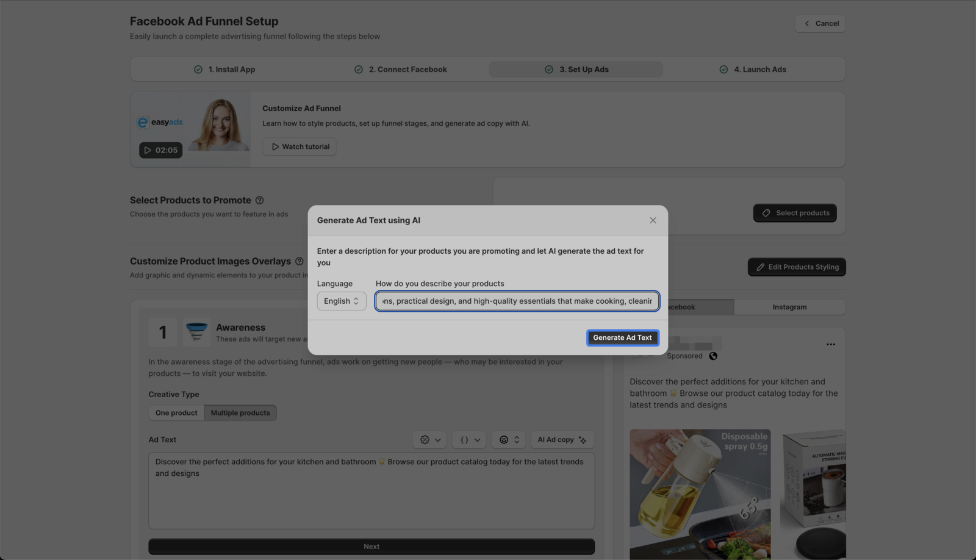Click the AI Ad copy sparkles button

click(x=562, y=439)
